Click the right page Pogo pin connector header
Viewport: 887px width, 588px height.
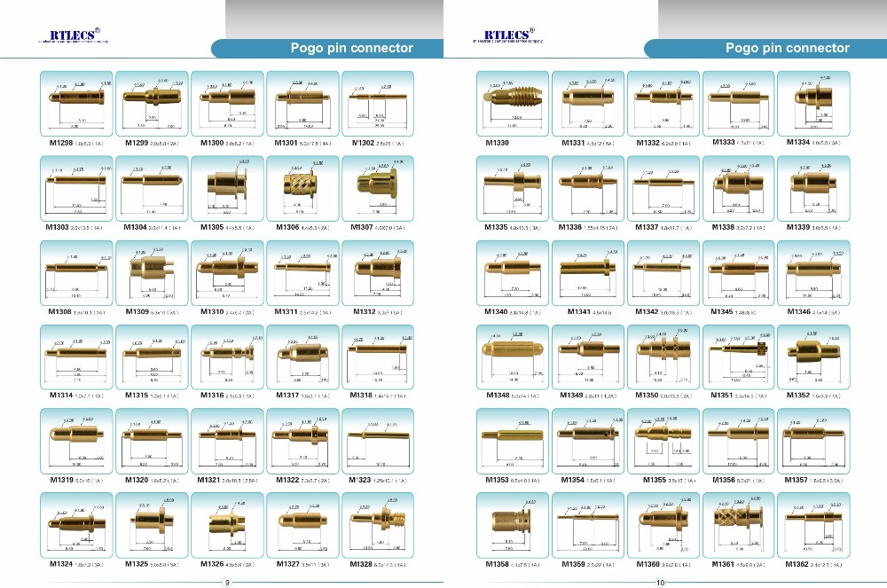pos(787,48)
